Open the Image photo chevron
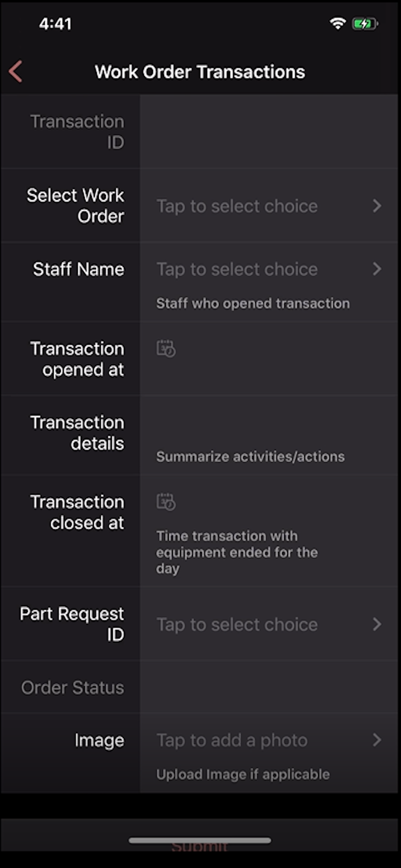This screenshot has width=401, height=868. [377, 740]
